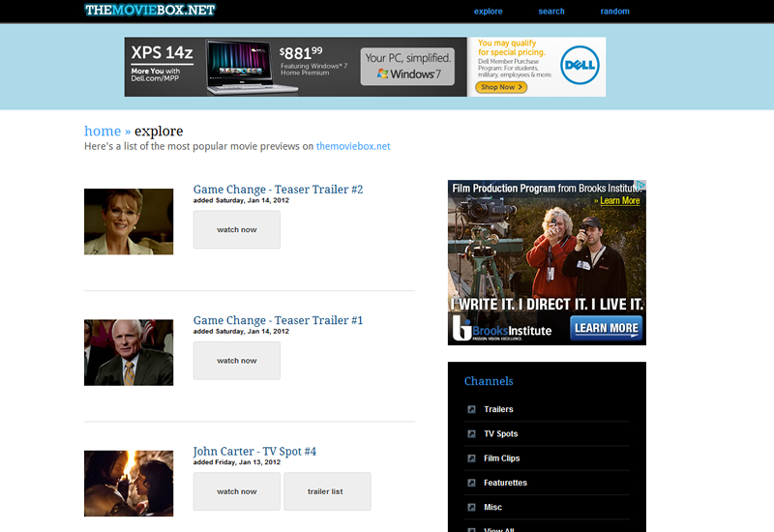Open the Misc channel
The image size is (774, 532).
(x=492, y=507)
